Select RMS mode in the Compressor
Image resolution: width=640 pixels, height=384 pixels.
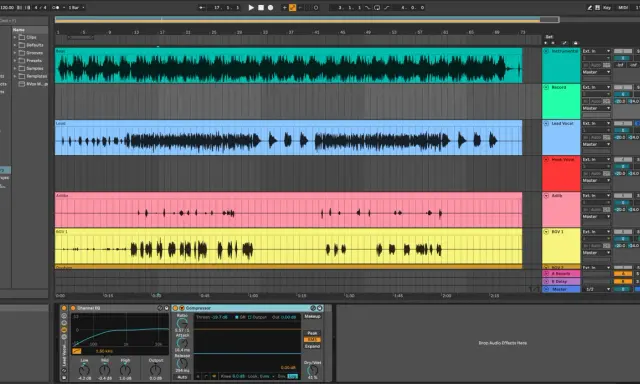point(312,340)
